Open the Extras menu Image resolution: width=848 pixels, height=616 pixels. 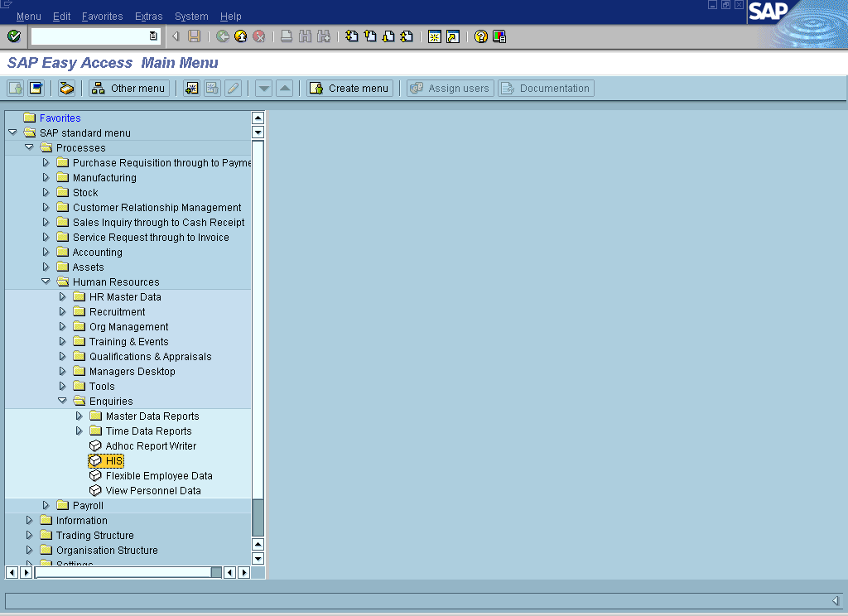tap(149, 17)
